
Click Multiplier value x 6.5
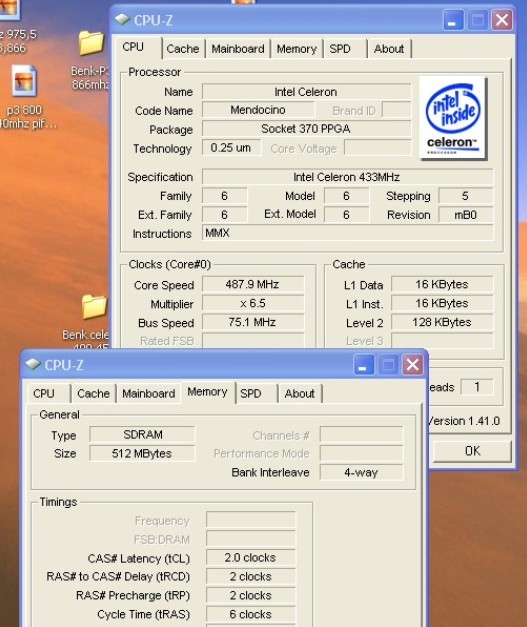(253, 303)
